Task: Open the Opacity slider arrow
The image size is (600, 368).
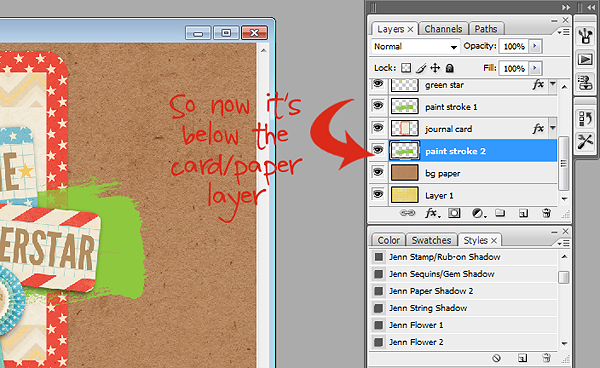Action: [535, 46]
